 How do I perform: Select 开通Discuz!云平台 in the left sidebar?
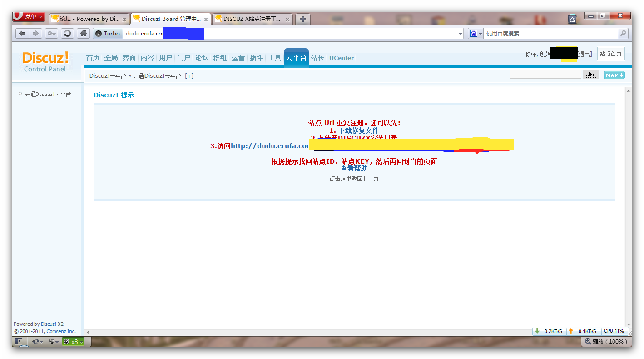[x=48, y=94]
